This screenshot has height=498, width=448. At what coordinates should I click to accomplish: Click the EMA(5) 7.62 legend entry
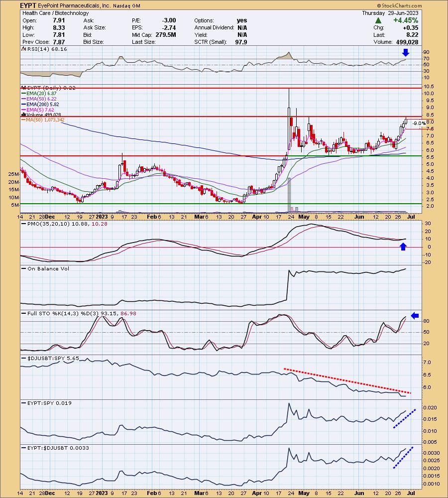coord(40,110)
